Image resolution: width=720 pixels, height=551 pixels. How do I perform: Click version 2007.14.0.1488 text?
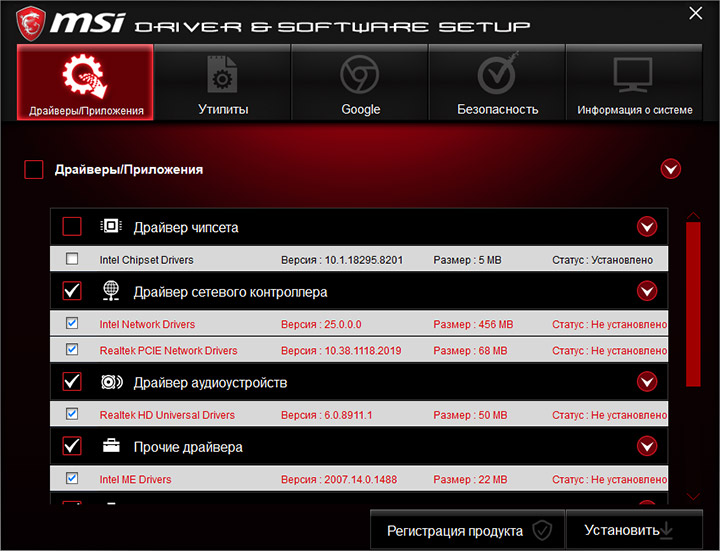click(x=339, y=479)
